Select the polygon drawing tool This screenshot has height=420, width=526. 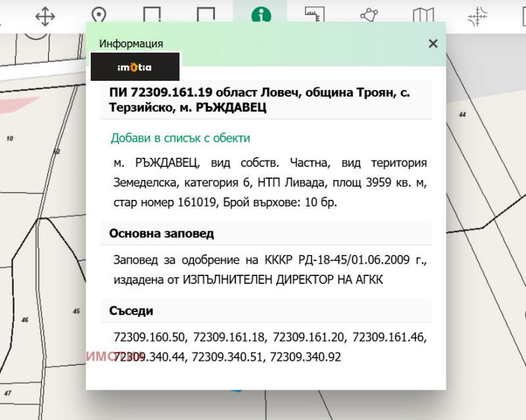[369, 16]
